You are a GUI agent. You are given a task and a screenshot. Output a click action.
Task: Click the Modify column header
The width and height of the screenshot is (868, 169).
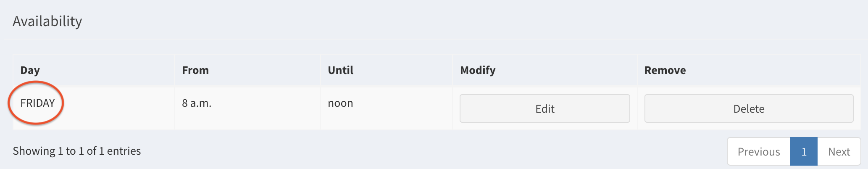[478, 70]
